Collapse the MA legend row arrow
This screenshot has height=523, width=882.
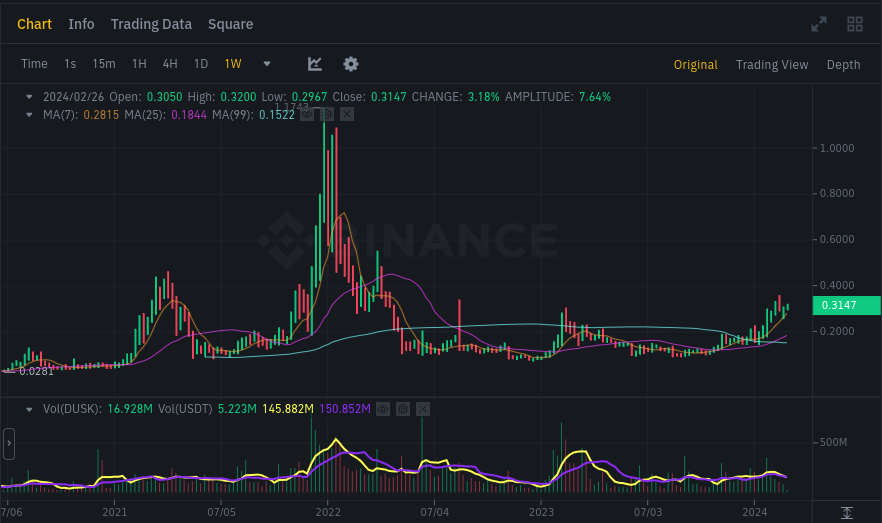click(x=29, y=115)
